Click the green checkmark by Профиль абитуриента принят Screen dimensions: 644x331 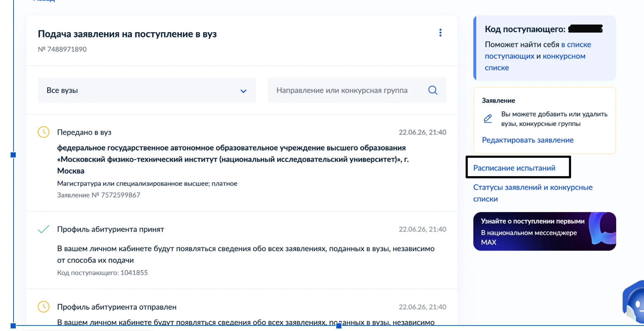coord(44,229)
